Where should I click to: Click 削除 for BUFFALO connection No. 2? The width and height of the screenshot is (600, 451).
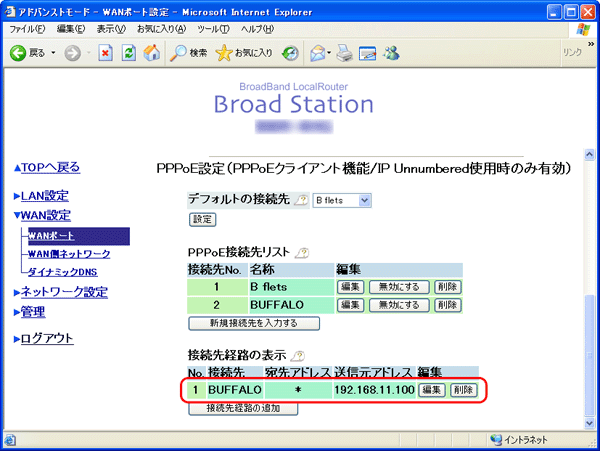pos(448,305)
